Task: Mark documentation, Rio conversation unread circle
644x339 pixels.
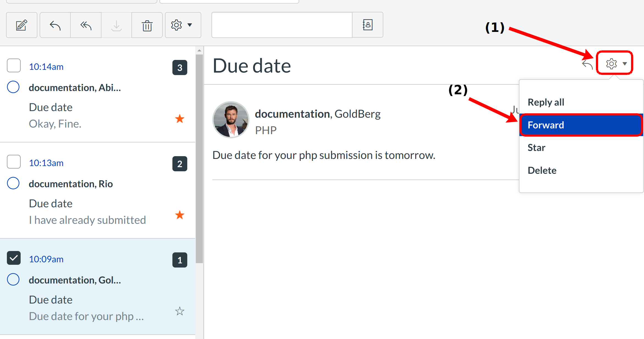Action: point(13,183)
